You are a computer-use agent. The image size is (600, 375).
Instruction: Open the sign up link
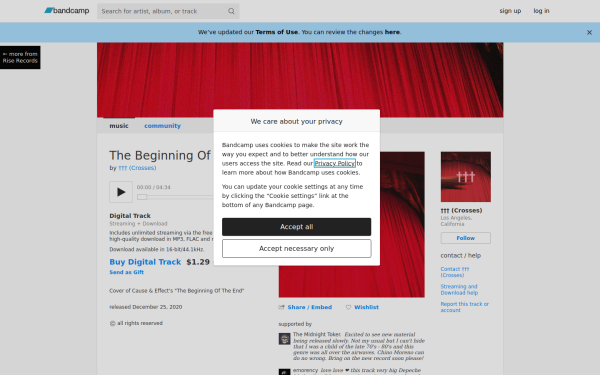pyautogui.click(x=510, y=11)
